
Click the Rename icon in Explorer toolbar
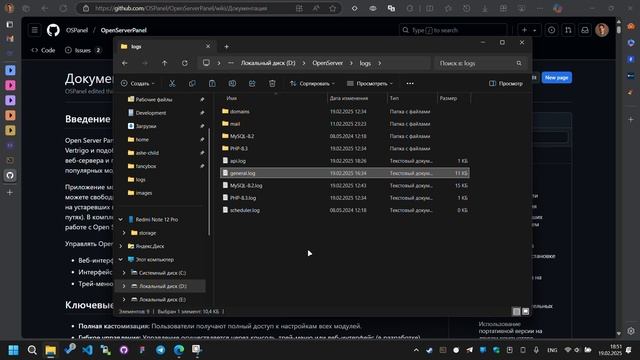pos(232,84)
